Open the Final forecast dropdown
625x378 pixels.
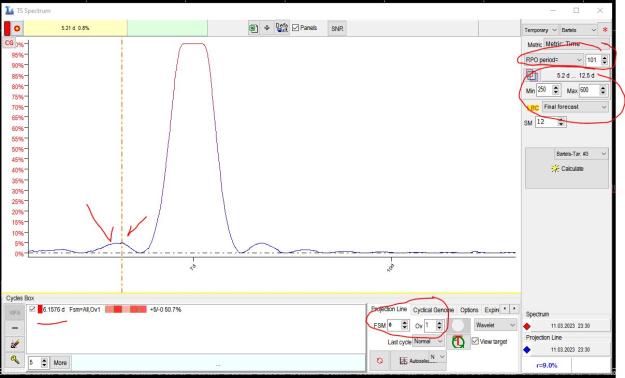[x=575, y=107]
